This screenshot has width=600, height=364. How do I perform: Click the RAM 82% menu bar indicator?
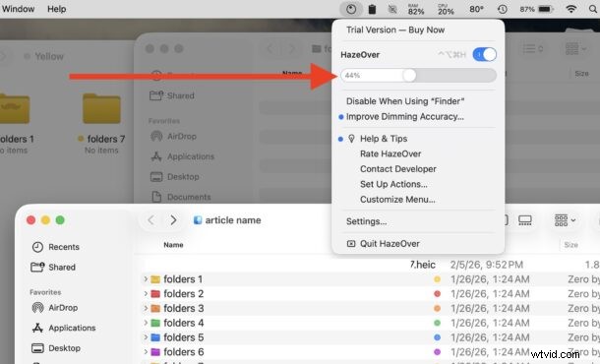(415, 9)
